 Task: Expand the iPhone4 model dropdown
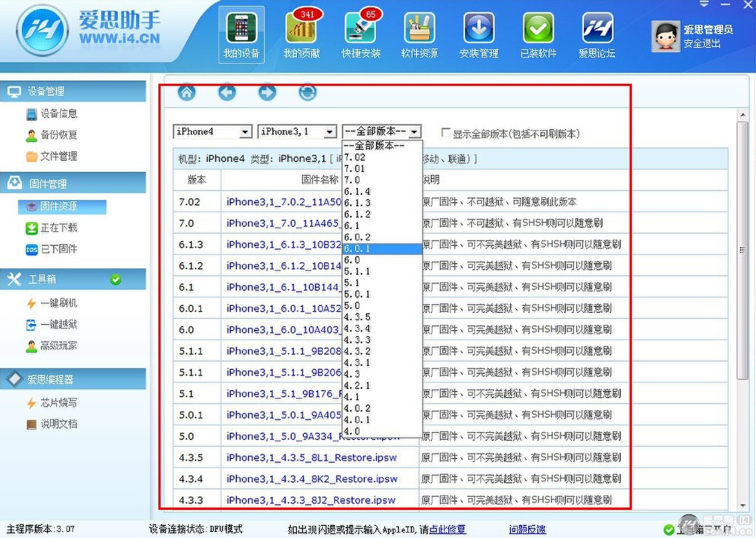click(x=246, y=132)
